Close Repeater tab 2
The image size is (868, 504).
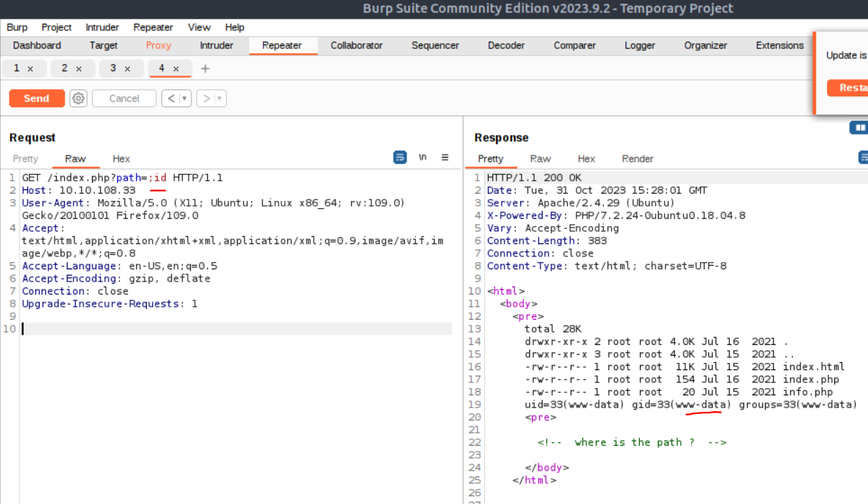click(78, 69)
